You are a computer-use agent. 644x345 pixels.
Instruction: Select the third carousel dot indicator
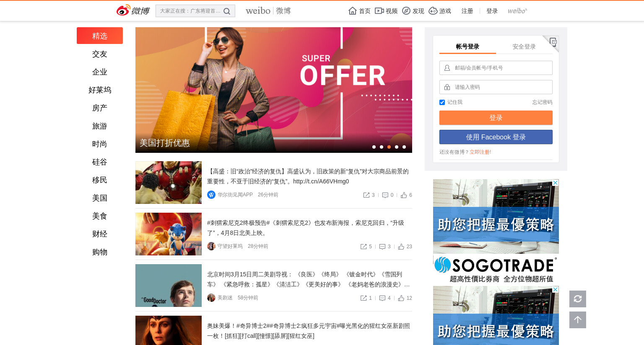pos(389,147)
